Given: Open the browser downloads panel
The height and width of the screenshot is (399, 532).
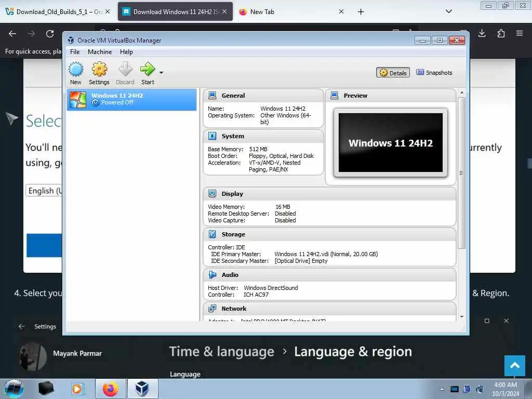Looking at the screenshot, I should click(482, 33).
